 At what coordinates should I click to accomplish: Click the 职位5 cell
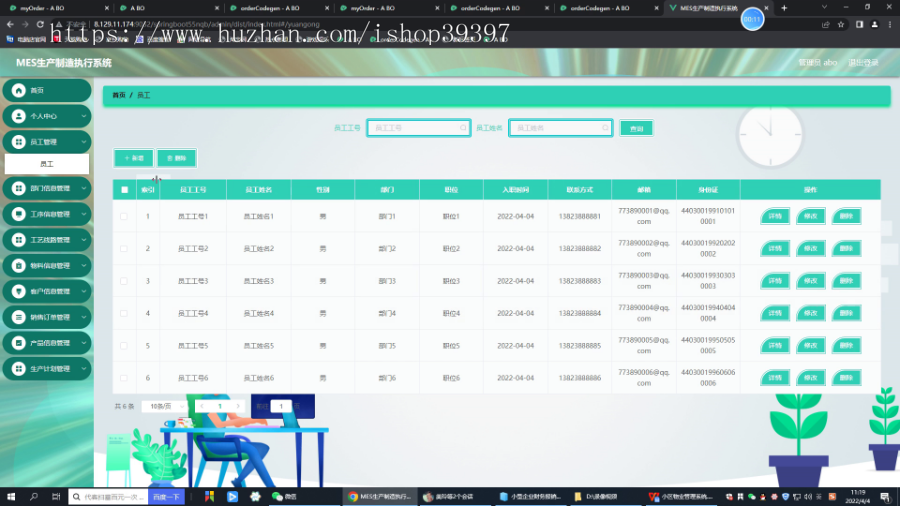tap(451, 346)
